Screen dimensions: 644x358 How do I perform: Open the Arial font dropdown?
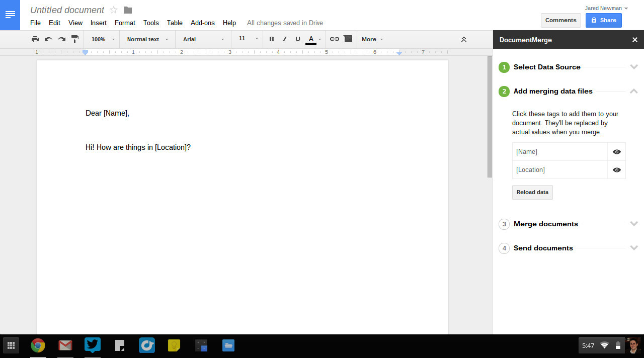click(x=203, y=39)
